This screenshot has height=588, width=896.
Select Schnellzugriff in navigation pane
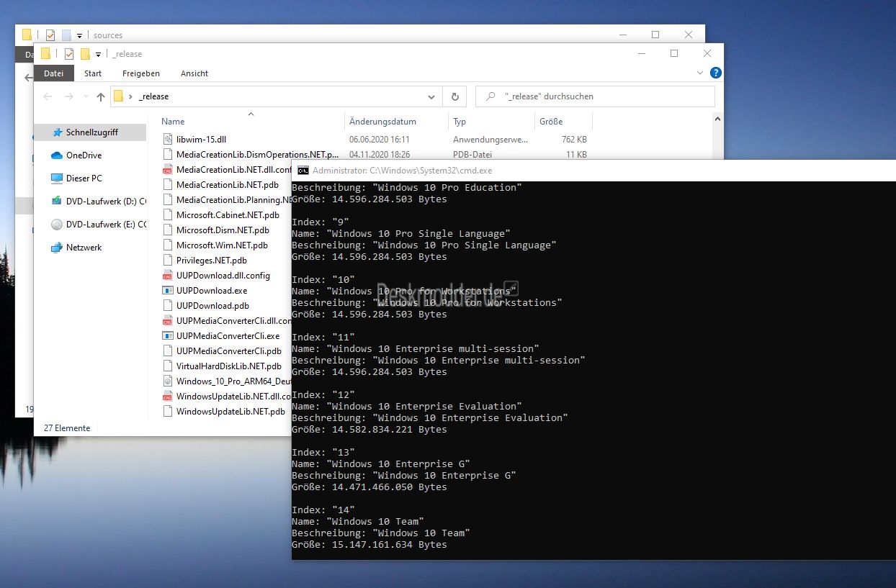pos(91,132)
